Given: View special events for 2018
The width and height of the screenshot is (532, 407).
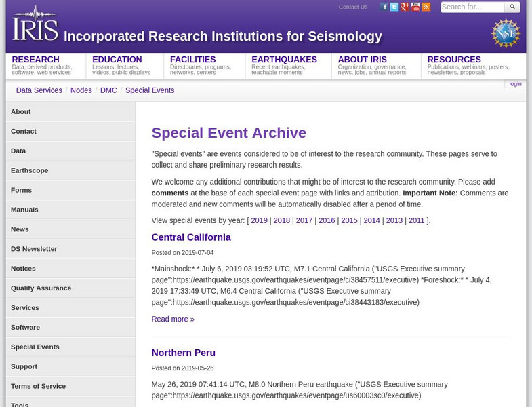Looking at the screenshot, I should click(282, 220).
